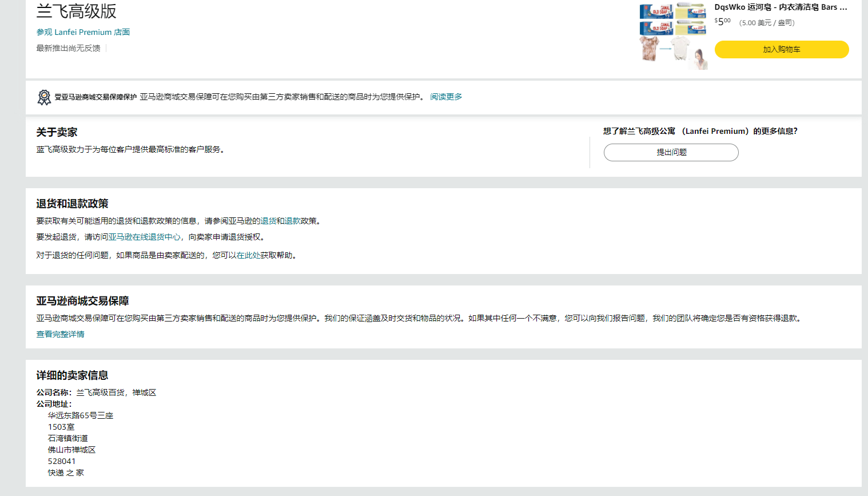Click the 详细的卖家信息 heading
The height and width of the screenshot is (496, 868).
pos(72,375)
